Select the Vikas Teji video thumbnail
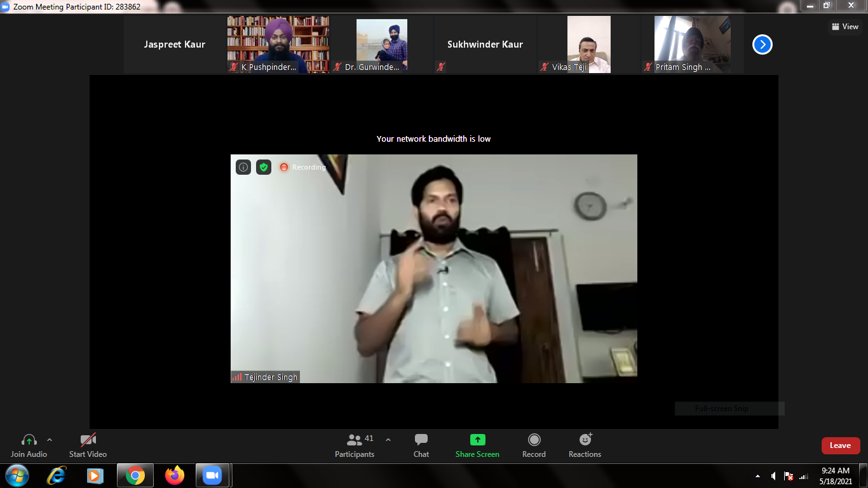The height and width of the screenshot is (488, 868). pyautogui.click(x=588, y=44)
